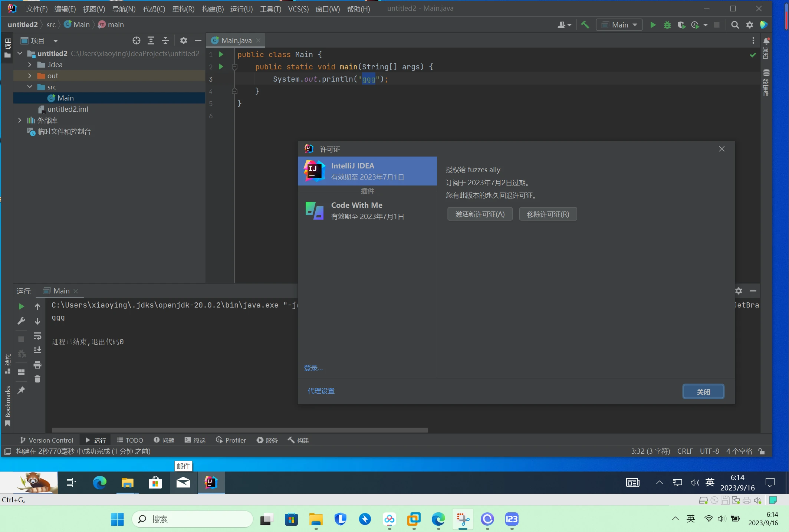Open the 重构(R) menu
This screenshot has width=789, height=532.
coord(183,9)
